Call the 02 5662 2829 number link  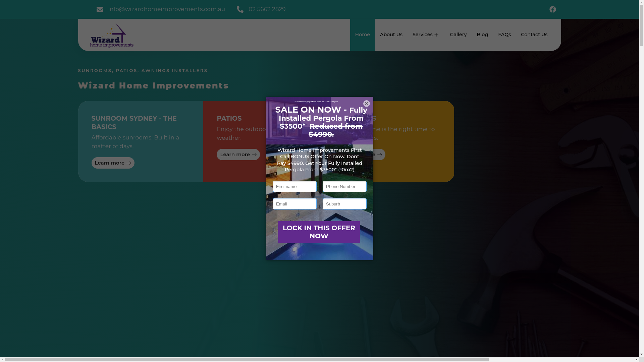267,9
